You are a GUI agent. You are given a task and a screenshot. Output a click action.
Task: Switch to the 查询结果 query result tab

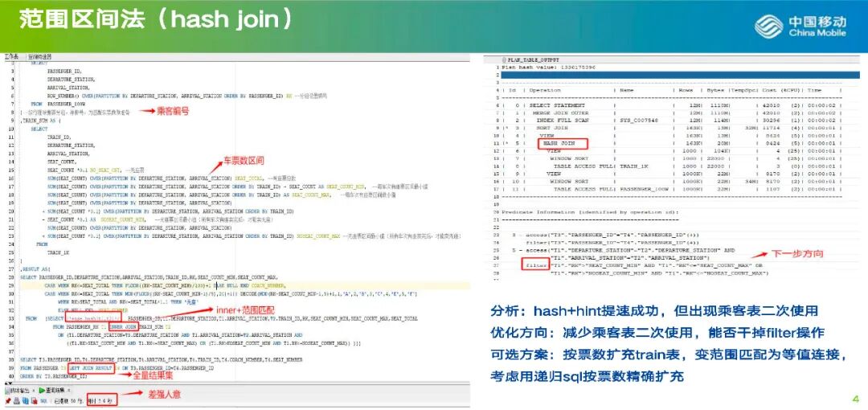point(55,391)
